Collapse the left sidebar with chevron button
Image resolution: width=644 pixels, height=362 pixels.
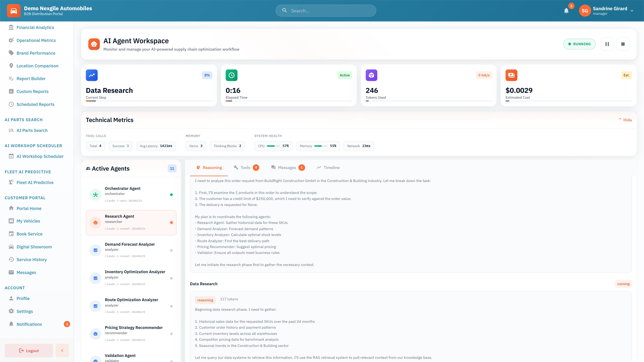click(62, 350)
